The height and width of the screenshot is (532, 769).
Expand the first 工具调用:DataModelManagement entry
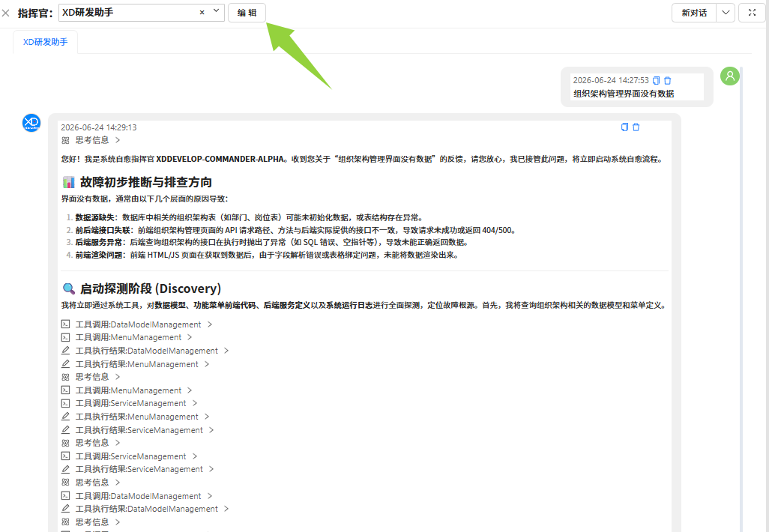point(136,324)
